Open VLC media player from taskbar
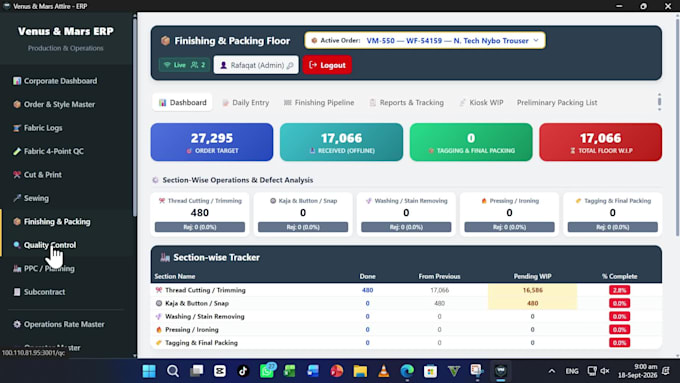The height and width of the screenshot is (383, 680). tap(383, 371)
